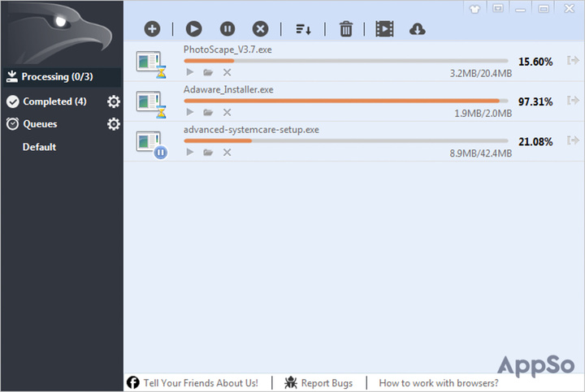Screen dimensions: 585x392
Task: Click move arrow icon beside 15.60%
Action: 573,60
